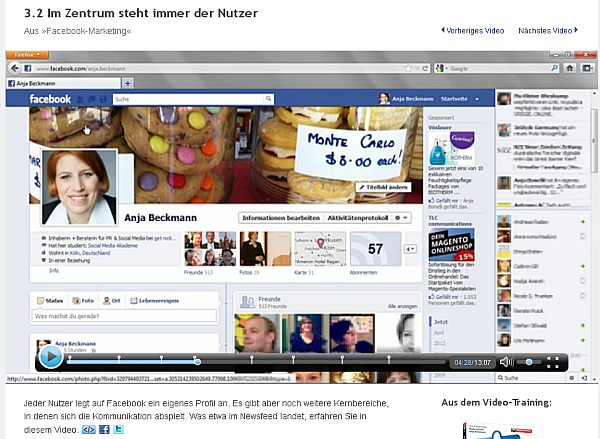Go to Nächstes Video
The width and height of the screenshot is (600, 439).
point(547,31)
